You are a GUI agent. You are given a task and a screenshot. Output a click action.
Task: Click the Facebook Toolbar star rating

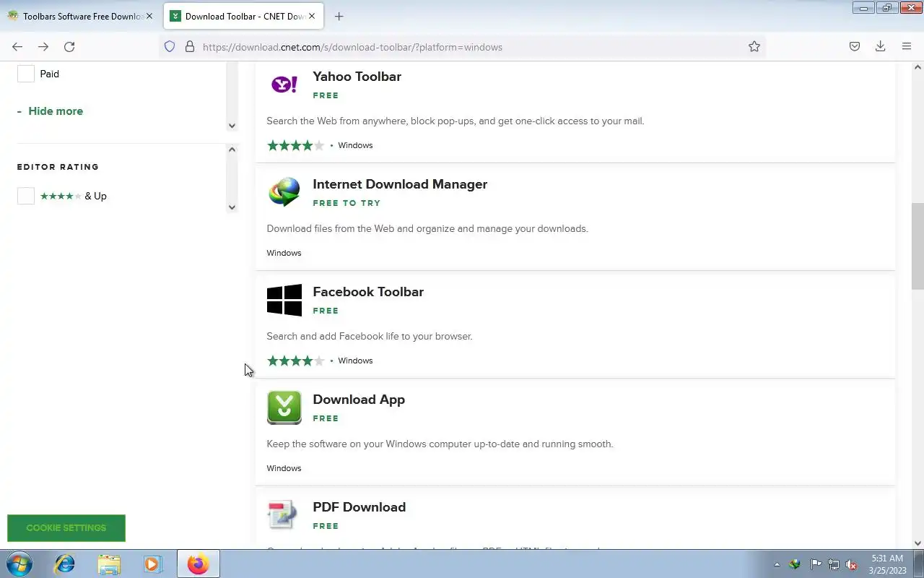(296, 361)
